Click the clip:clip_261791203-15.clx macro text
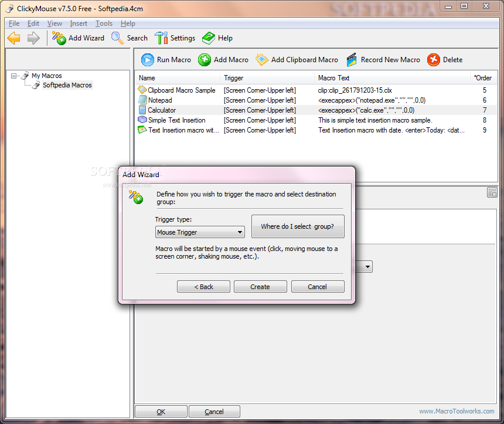This screenshot has height=424, width=504. [355, 90]
